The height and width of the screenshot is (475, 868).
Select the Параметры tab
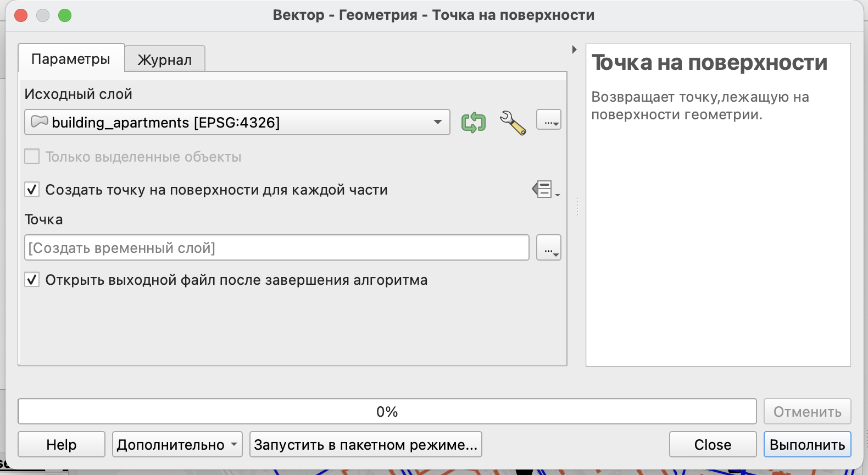71,59
